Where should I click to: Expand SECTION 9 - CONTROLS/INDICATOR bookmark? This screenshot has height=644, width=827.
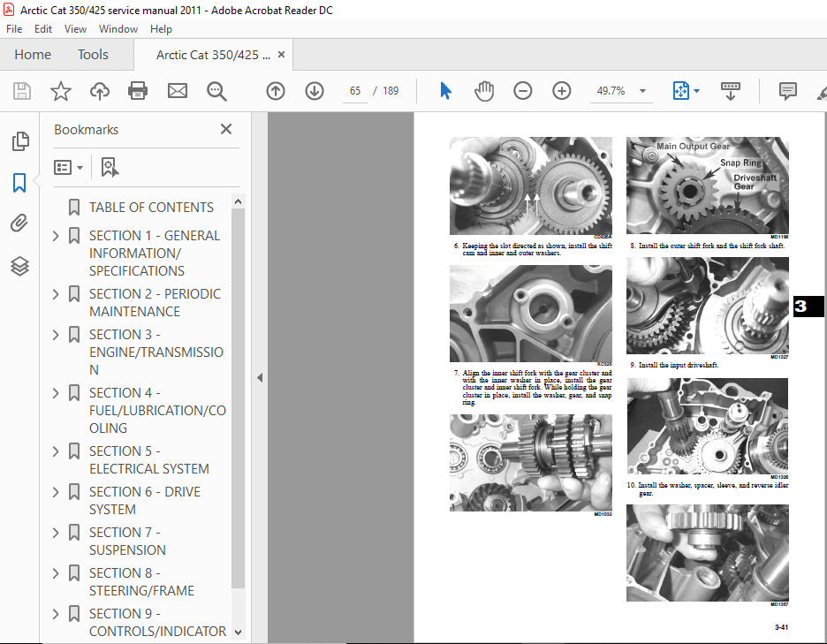(56, 614)
